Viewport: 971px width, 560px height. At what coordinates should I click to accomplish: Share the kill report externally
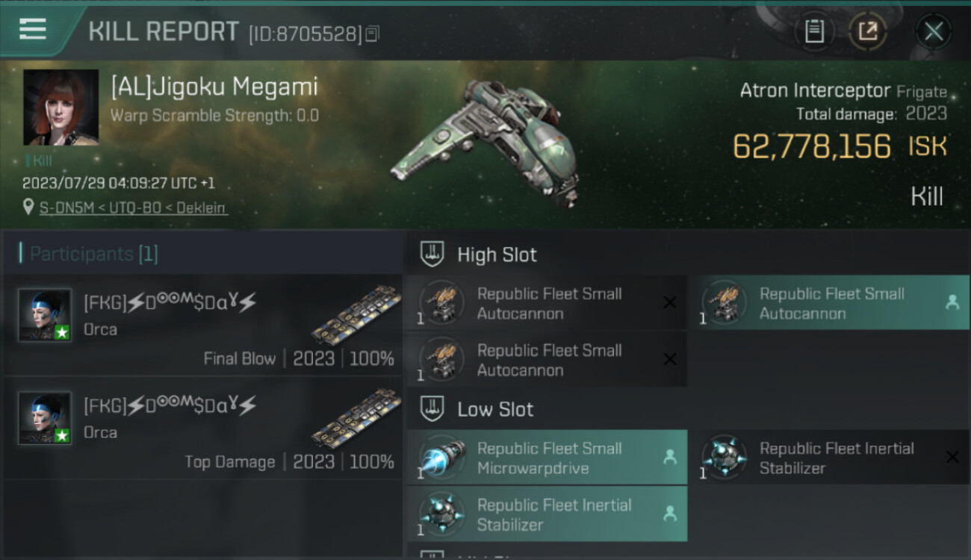(x=867, y=32)
